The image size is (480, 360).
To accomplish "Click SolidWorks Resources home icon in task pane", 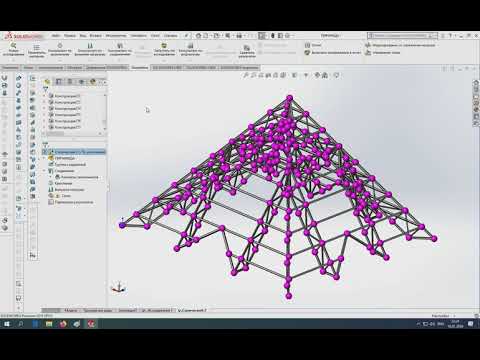I will (x=476, y=82).
